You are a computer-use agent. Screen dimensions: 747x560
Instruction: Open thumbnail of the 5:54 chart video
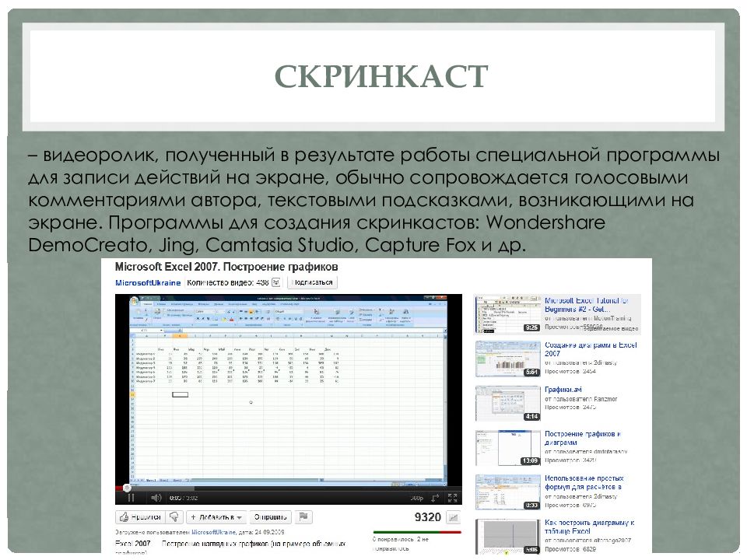(x=507, y=359)
